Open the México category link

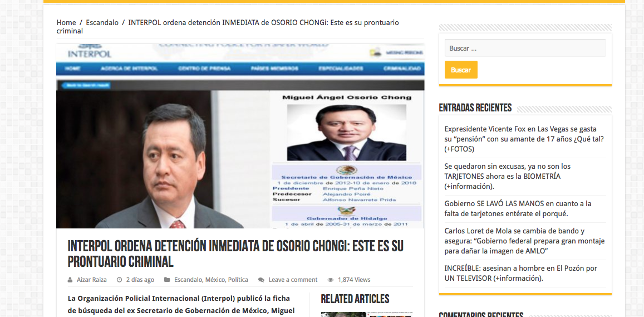pyautogui.click(x=215, y=280)
